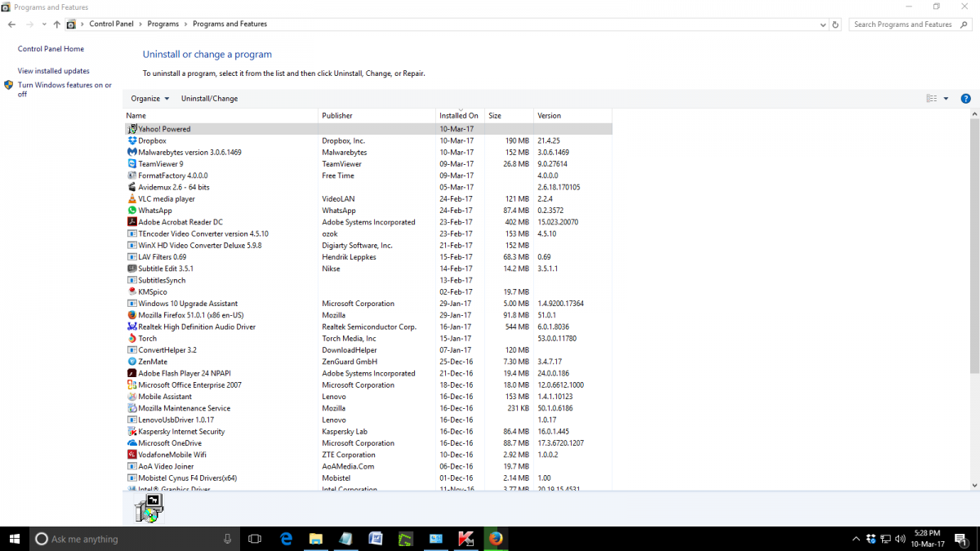Launch Microsoft Edge from the taskbar

point(287,539)
